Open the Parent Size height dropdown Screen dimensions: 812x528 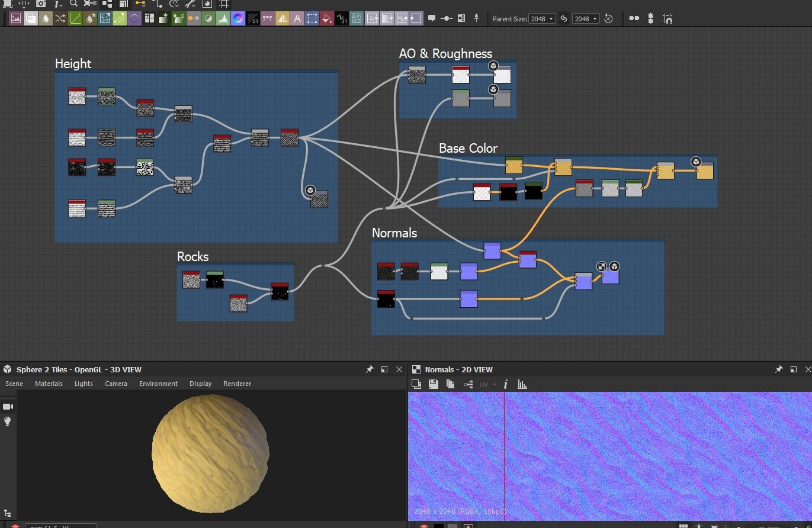point(586,18)
